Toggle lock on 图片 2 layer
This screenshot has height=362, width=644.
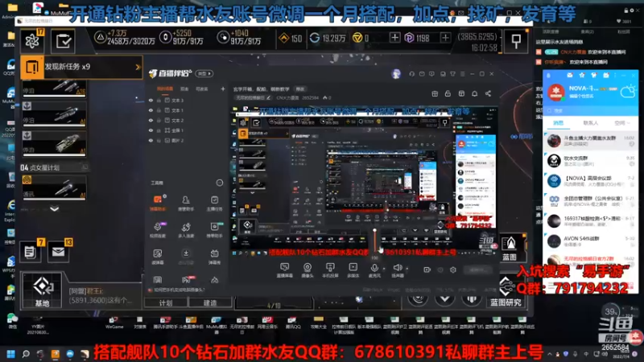159,140
